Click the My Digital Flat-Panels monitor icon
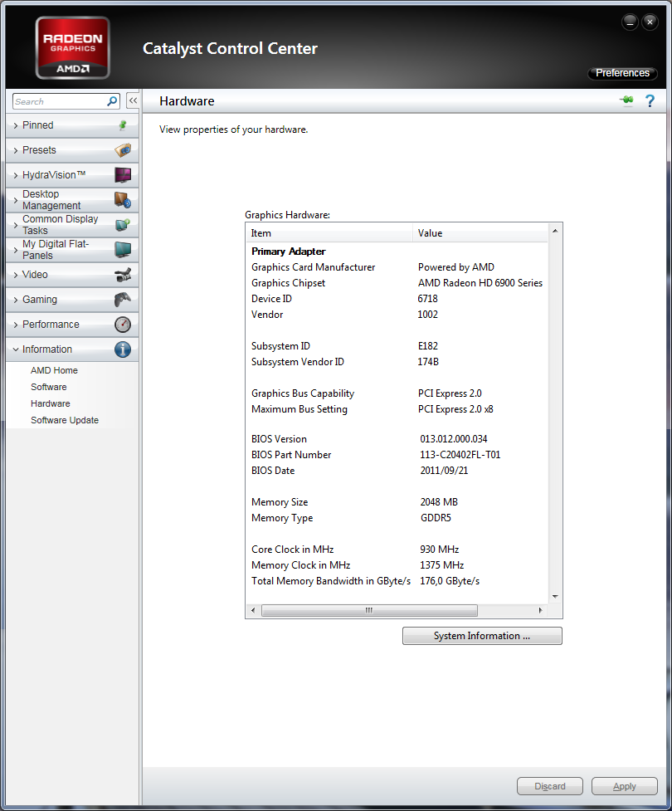The width and height of the screenshot is (672, 811). 123,250
